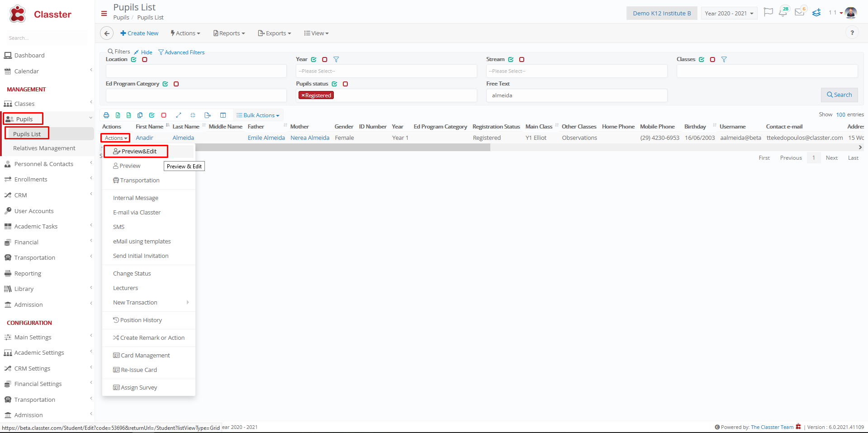Screen dimensions: 868x433
Task: Export grid to CSV icon
Action: [129, 115]
